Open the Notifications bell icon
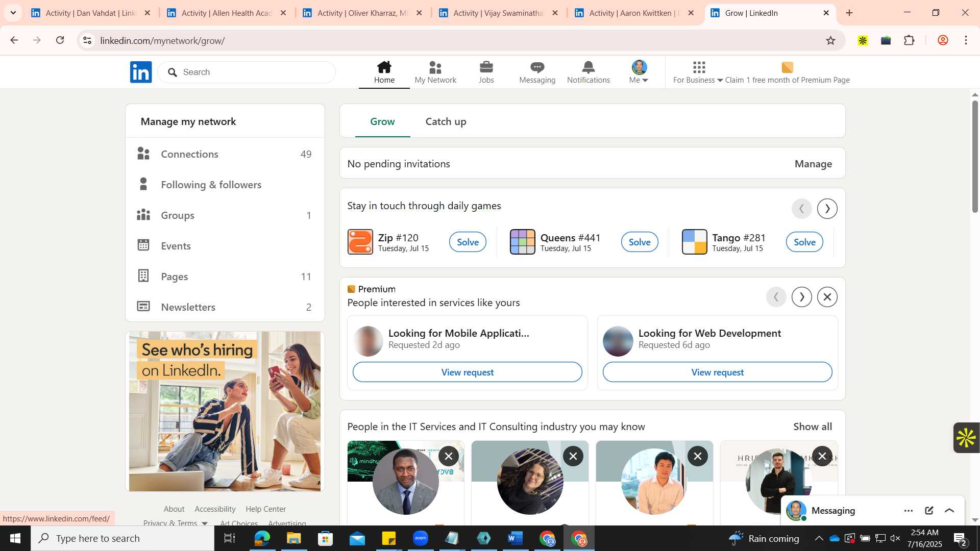980x551 pixels. 589,72
